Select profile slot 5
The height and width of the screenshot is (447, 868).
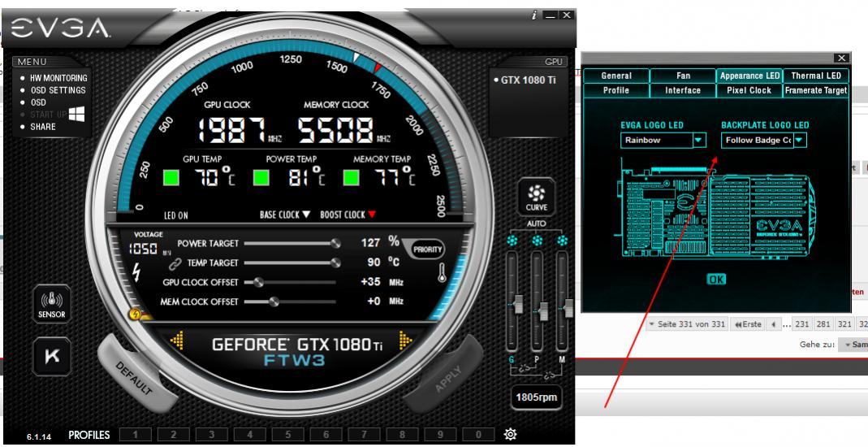point(287,435)
